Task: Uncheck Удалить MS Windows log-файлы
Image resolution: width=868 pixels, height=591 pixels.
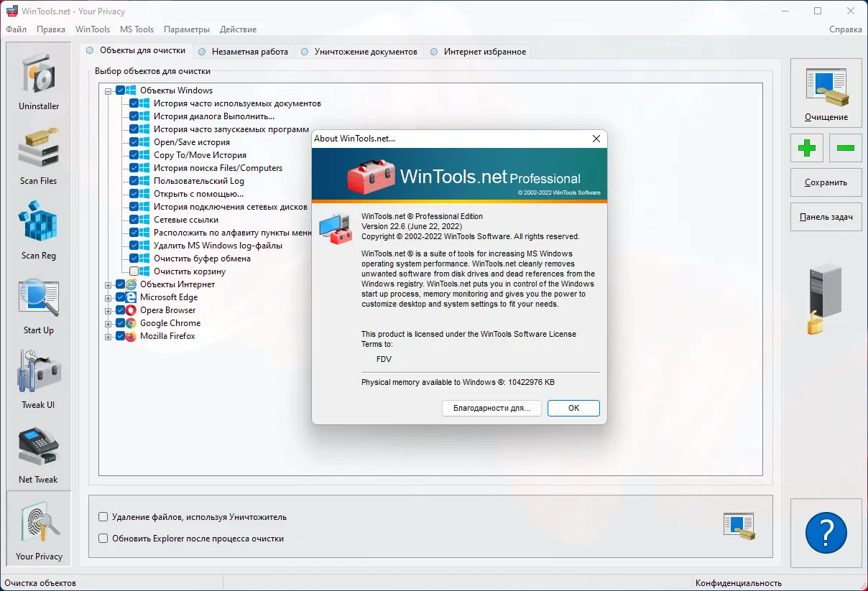Action: click(134, 246)
